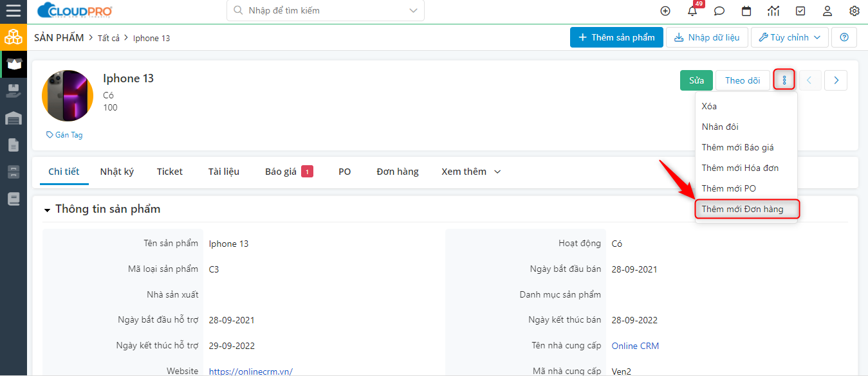Click the three-dots more actions button

(x=784, y=80)
